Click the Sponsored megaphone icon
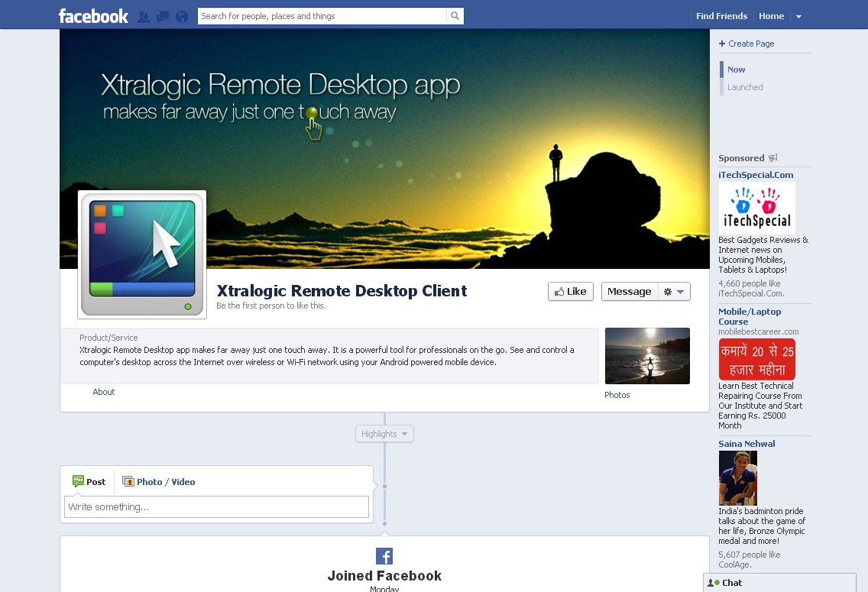The width and height of the screenshot is (868, 592). click(x=772, y=157)
